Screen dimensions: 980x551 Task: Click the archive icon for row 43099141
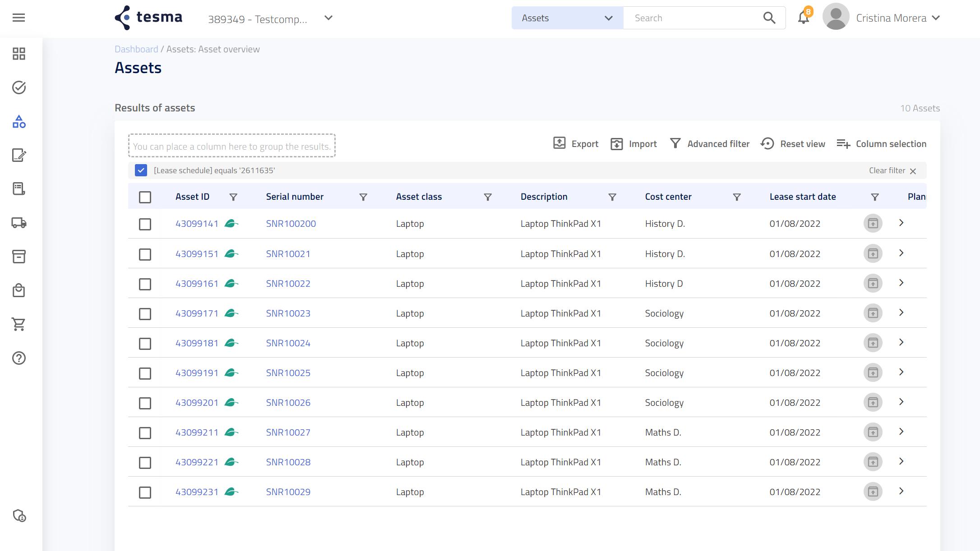pyautogui.click(x=873, y=223)
